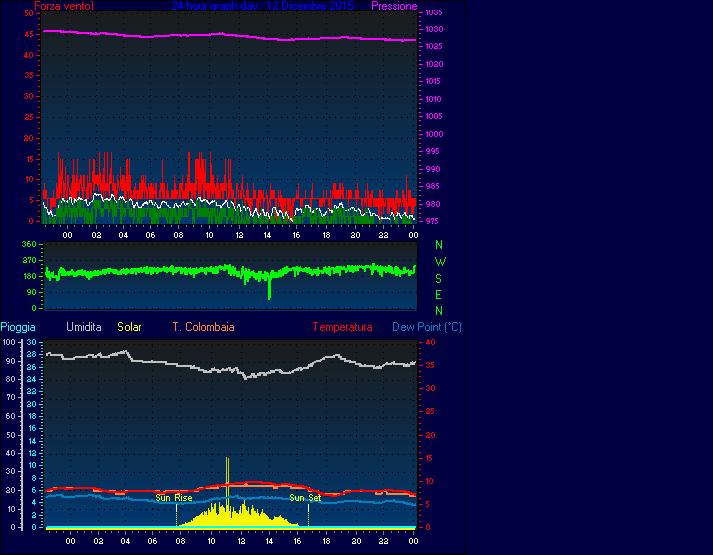Screen dimensions: 713x555
Task: Click the 'Sun Rise' marker label
Action: click(x=174, y=498)
